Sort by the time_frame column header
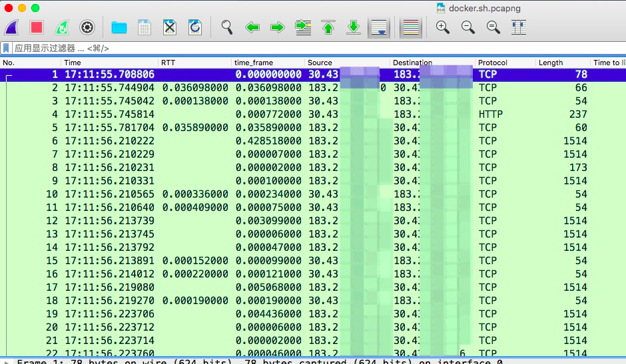Screen dimensions: 626x364 tap(268, 63)
